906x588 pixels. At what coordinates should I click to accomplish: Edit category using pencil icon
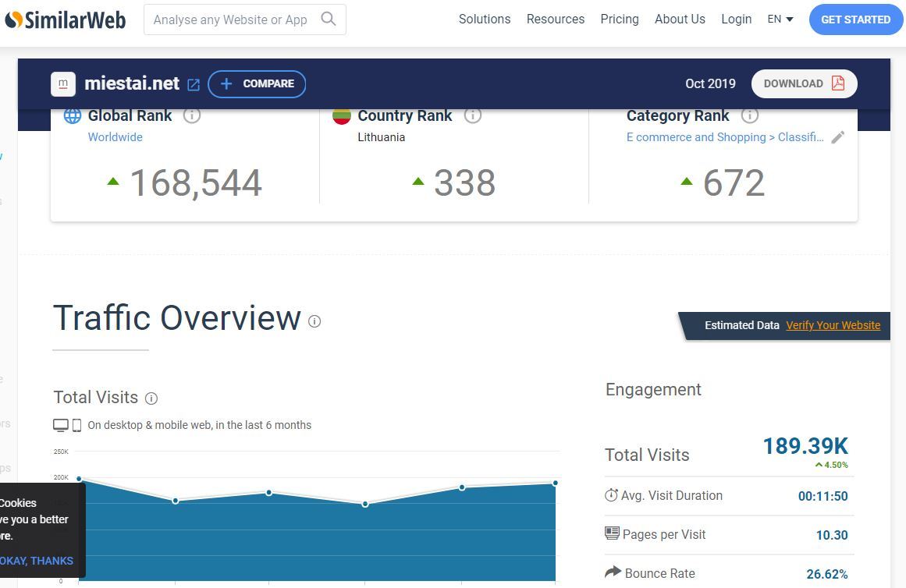(837, 137)
